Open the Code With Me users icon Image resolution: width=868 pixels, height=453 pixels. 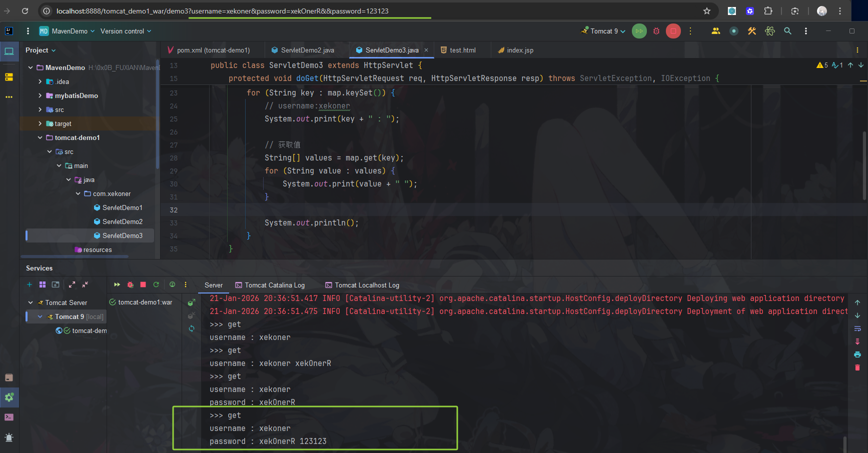click(x=715, y=30)
